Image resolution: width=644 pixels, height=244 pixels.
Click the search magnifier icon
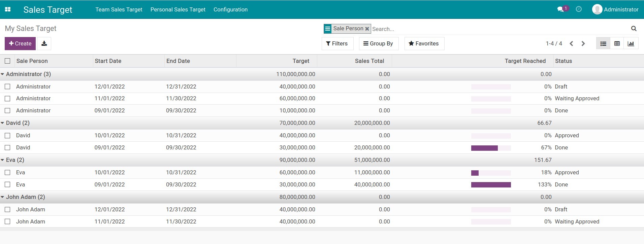pyautogui.click(x=634, y=29)
